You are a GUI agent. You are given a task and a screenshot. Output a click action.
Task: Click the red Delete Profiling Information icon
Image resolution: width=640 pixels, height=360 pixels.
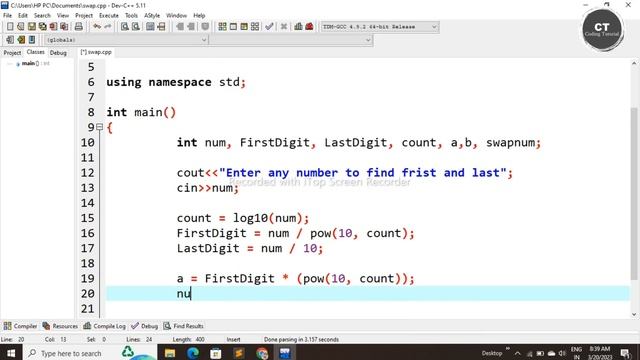coord(309,27)
